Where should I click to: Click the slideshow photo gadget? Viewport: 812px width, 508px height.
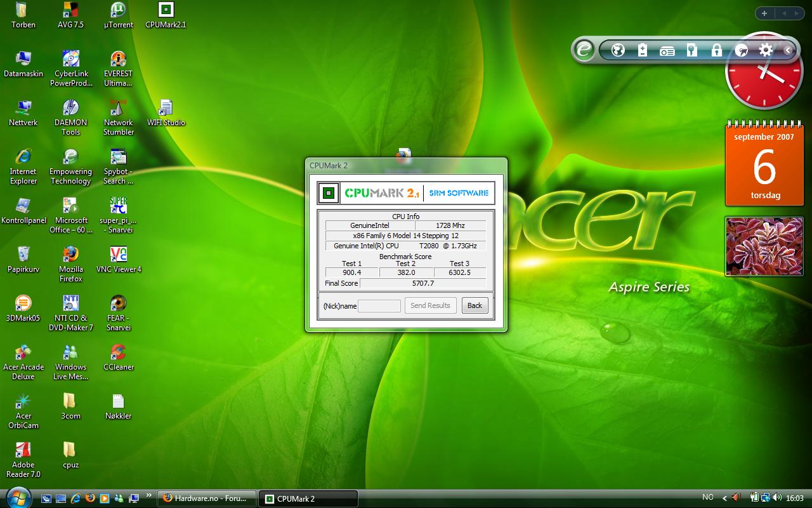[764, 246]
